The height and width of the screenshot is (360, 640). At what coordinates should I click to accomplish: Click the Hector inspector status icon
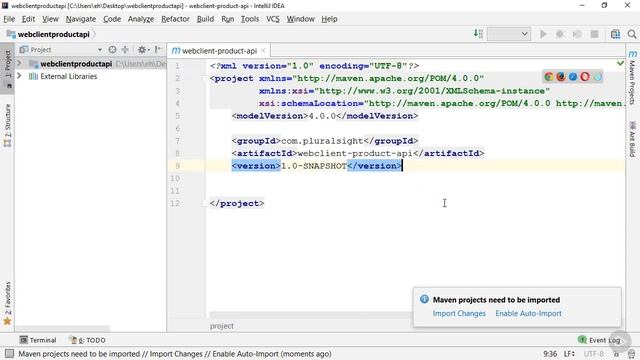point(632,354)
